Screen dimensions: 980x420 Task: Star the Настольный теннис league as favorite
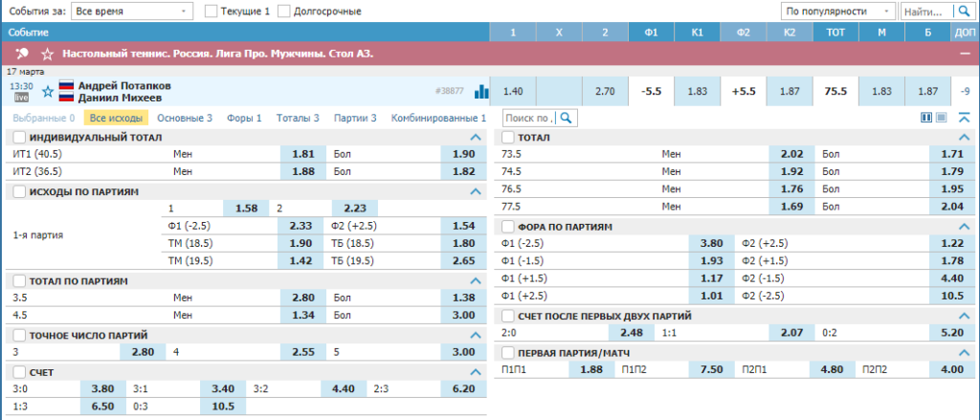[48, 54]
